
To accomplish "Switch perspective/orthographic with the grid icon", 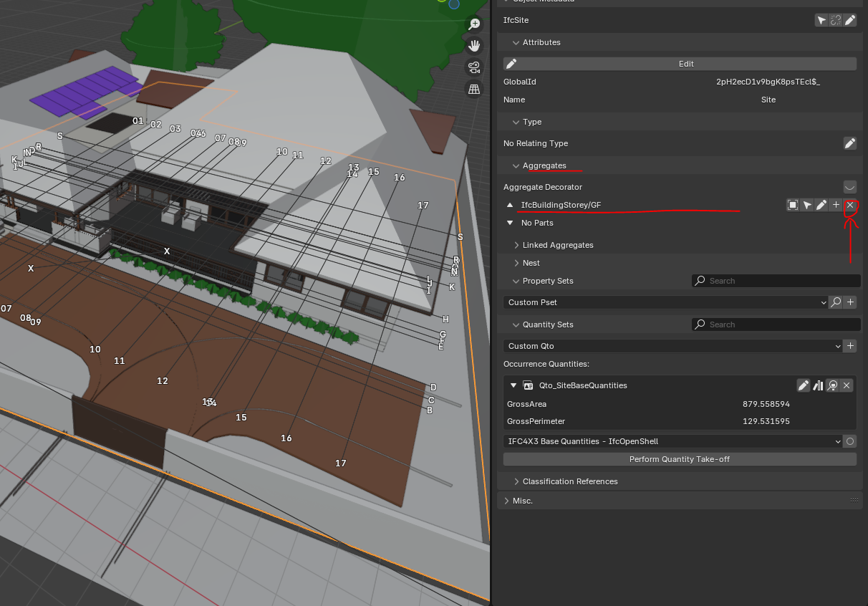I will (x=474, y=89).
